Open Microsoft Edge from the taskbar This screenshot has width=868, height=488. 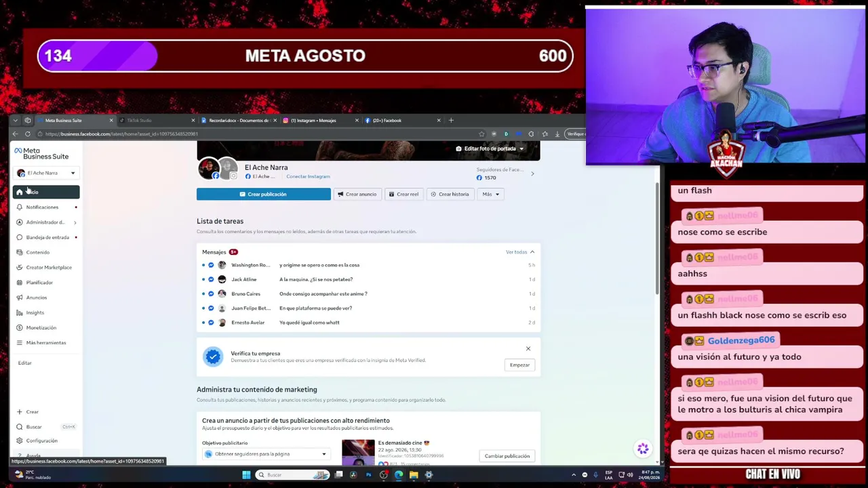point(398,474)
